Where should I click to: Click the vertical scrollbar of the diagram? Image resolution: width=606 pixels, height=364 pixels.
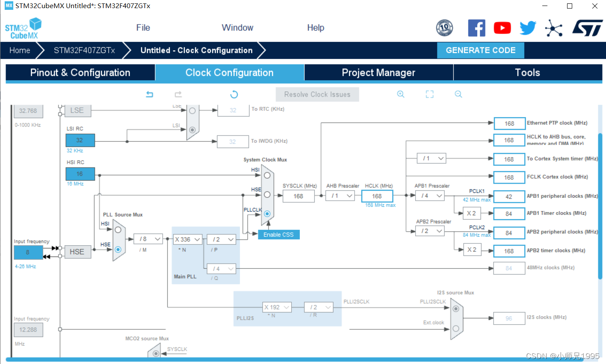pos(600,206)
